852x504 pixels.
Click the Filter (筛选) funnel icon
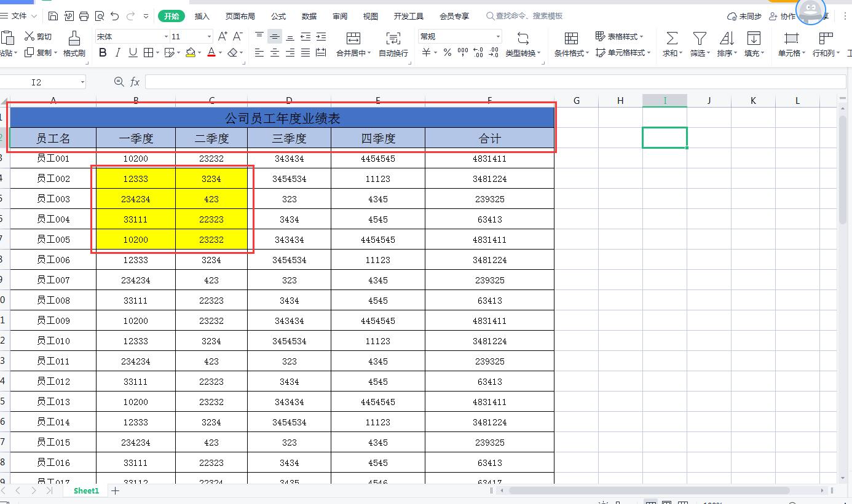pos(700,39)
